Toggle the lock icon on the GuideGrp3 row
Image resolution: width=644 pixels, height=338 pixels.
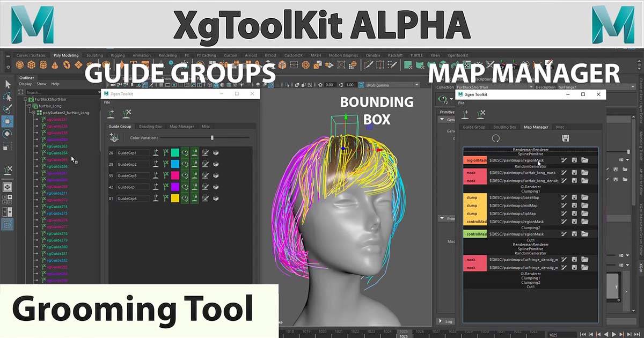(194, 175)
